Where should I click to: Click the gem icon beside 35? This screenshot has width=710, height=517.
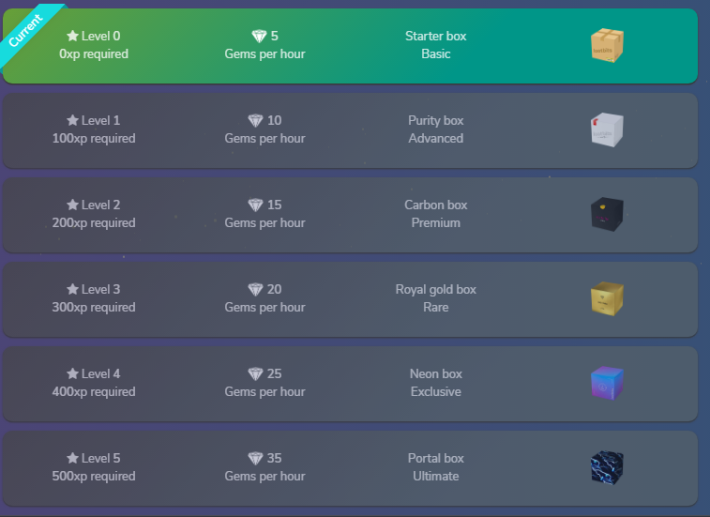tap(255, 458)
